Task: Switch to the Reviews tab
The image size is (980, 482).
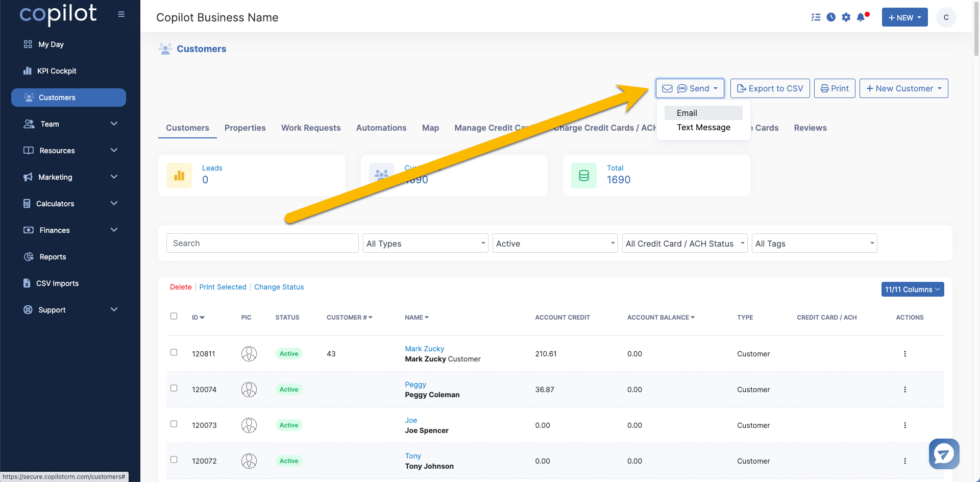Action: (810, 128)
